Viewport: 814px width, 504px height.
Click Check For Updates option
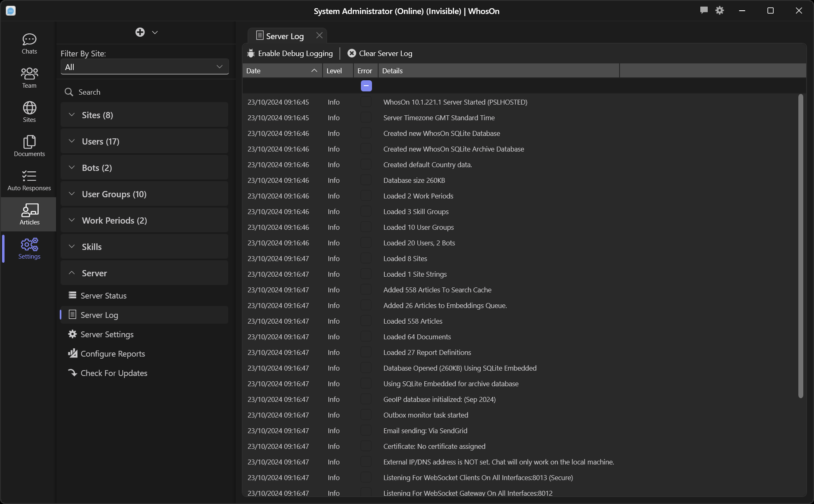point(114,373)
